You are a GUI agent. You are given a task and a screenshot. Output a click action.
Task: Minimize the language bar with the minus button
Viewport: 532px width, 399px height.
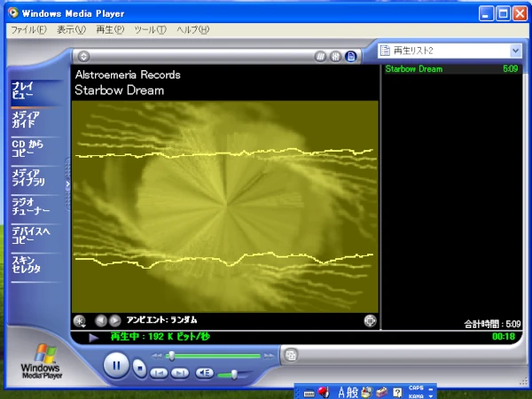431,389
